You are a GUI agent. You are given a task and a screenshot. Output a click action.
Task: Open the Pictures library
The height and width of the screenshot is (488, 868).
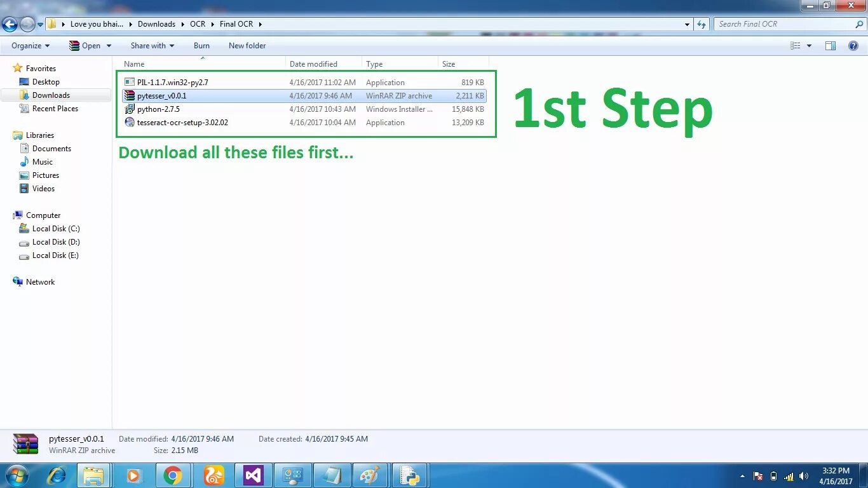click(x=45, y=175)
